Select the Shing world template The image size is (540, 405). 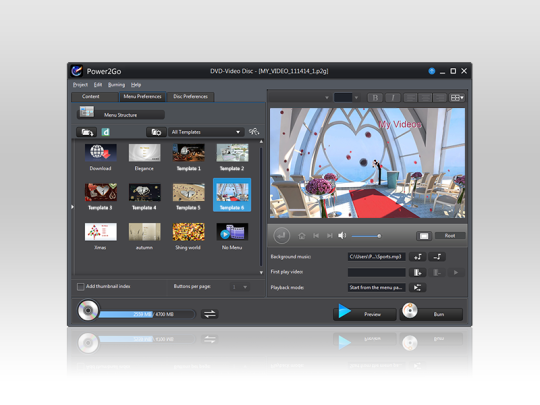188,232
